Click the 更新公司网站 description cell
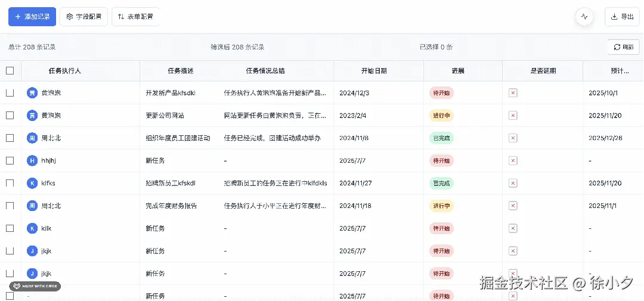This screenshot has height=301, width=644. coord(165,116)
